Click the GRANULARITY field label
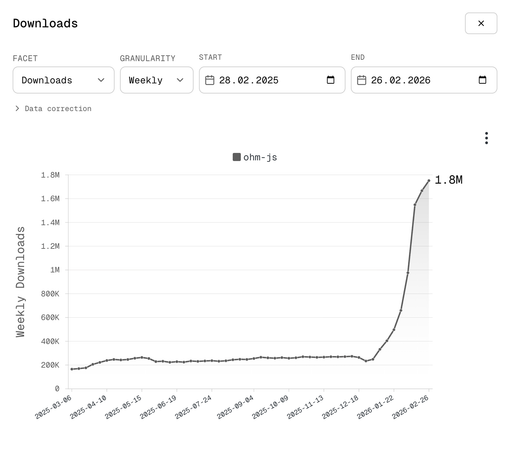Viewport: 510px width, 451px height. click(147, 58)
